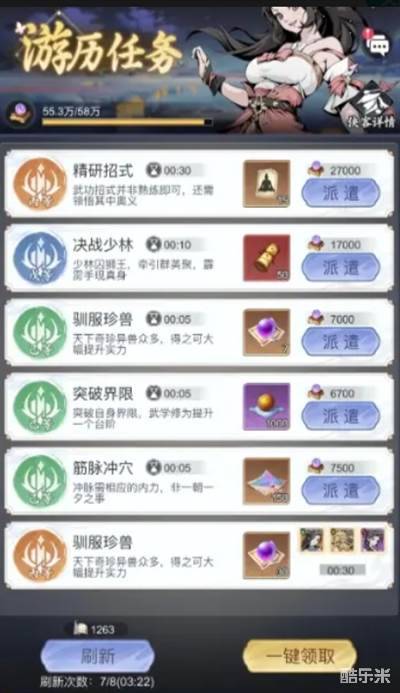Click the 刷新 refresh button
Screen dimensions: 400x693
pyautogui.click(x=98, y=656)
